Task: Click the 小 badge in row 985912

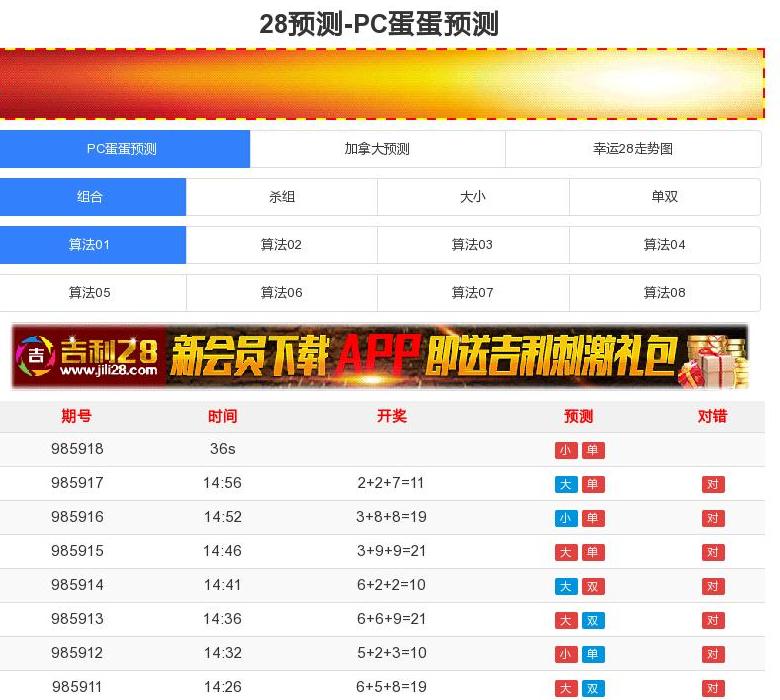Action: click(x=566, y=654)
